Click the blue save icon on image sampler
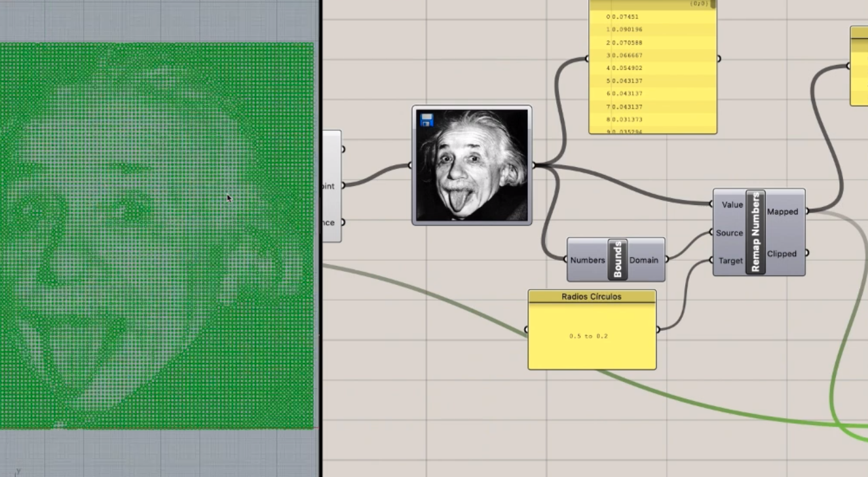868x477 pixels. [x=427, y=120]
